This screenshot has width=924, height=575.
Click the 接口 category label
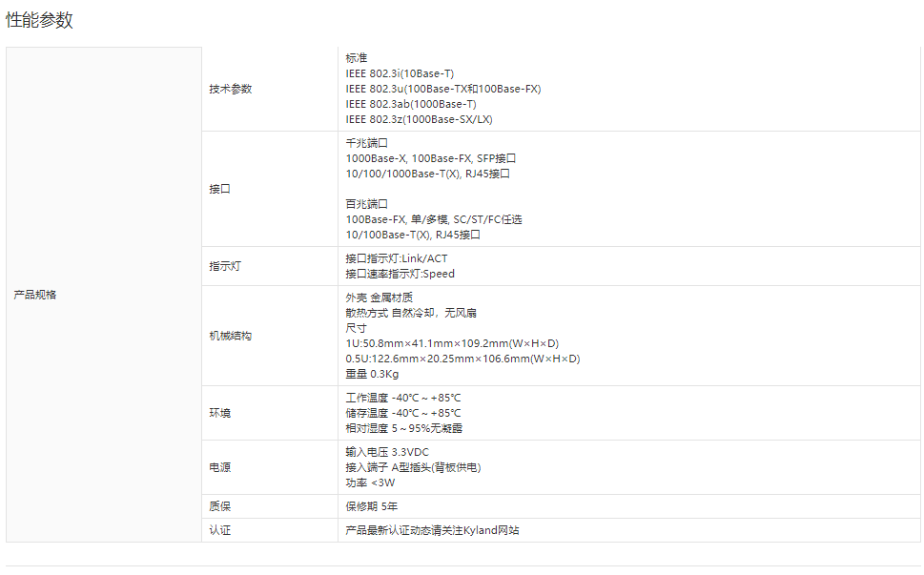tap(220, 189)
